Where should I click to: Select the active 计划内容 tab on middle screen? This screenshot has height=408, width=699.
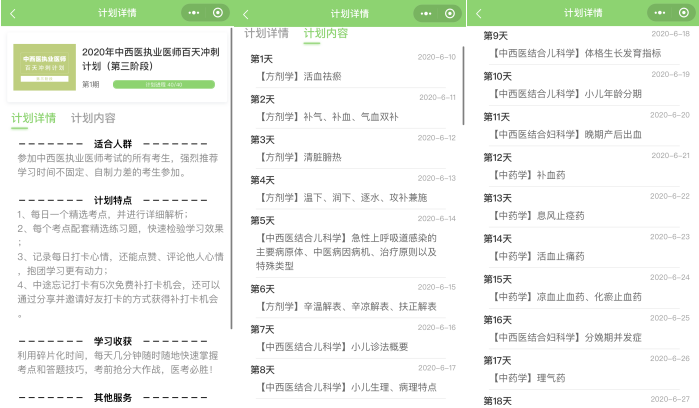tap(325, 33)
